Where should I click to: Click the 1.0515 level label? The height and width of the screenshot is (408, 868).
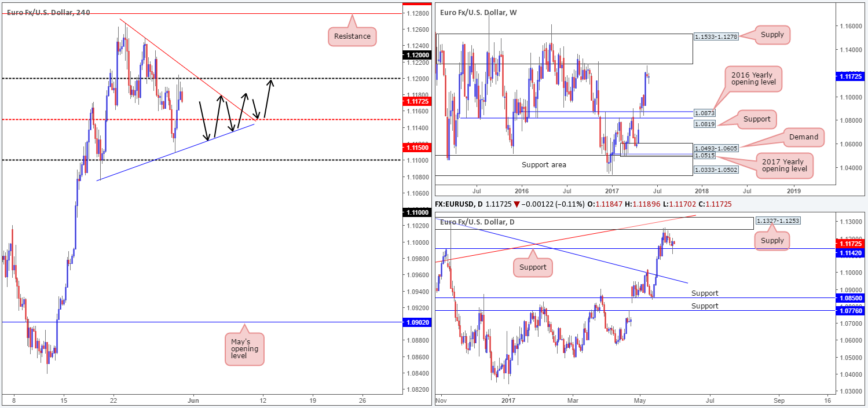click(705, 156)
